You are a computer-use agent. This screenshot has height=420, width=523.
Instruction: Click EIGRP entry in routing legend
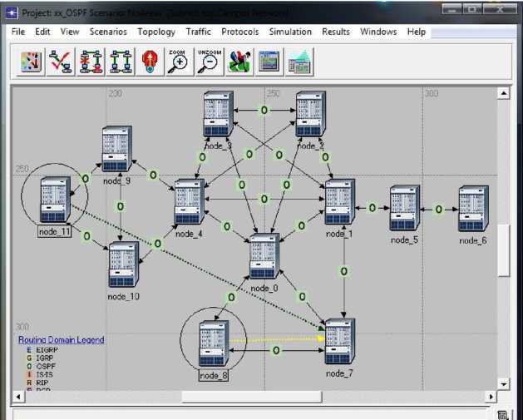coord(43,350)
